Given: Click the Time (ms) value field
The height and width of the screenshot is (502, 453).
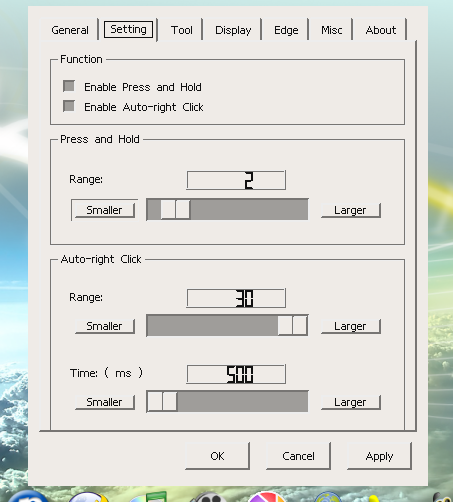Looking at the screenshot, I should pos(236,374).
